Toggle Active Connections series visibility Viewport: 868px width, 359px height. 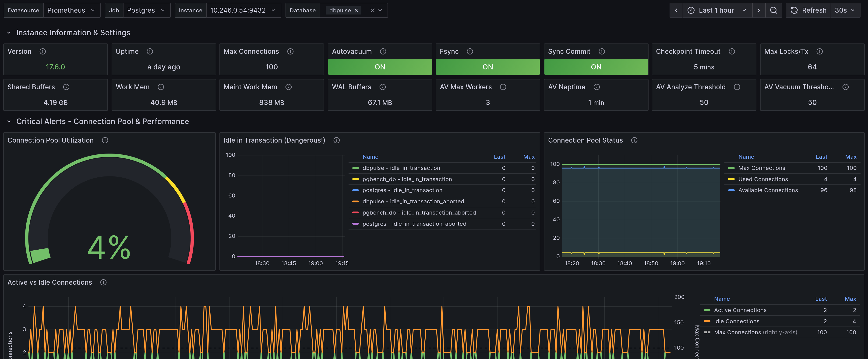(x=740, y=310)
